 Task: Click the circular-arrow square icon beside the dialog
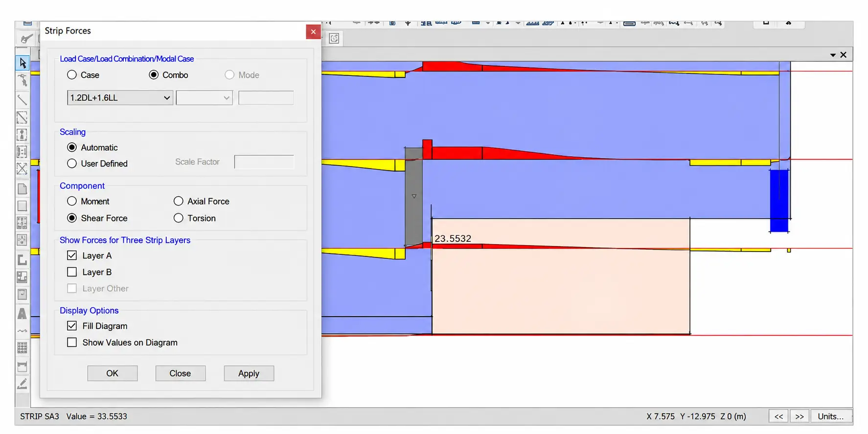(334, 38)
